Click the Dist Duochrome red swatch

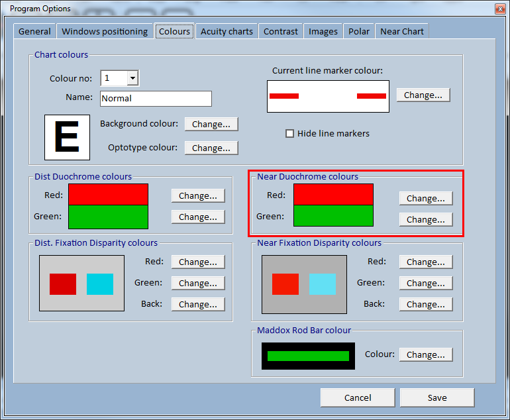tap(108, 194)
